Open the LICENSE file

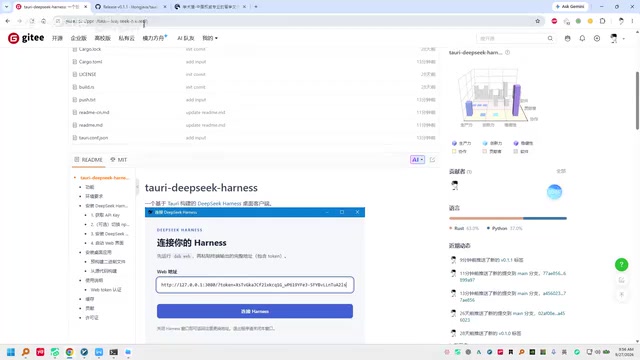[x=87, y=74]
